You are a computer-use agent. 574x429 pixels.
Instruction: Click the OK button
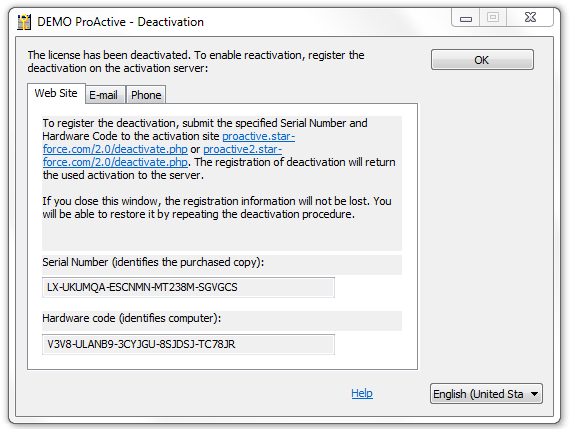tap(482, 60)
